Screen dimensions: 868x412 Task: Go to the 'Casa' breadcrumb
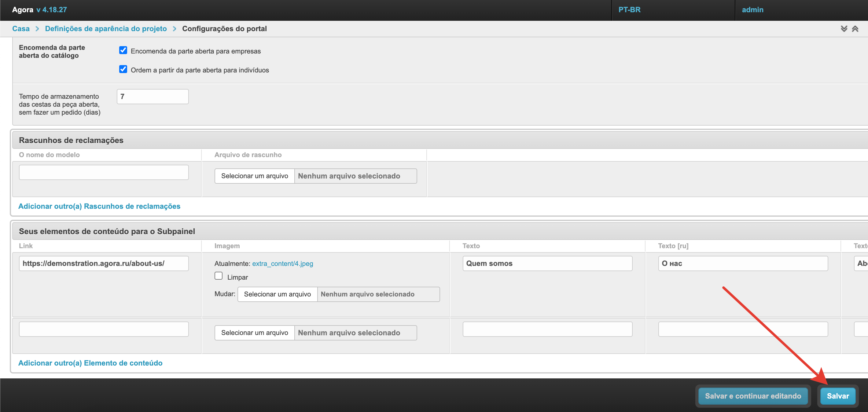21,29
